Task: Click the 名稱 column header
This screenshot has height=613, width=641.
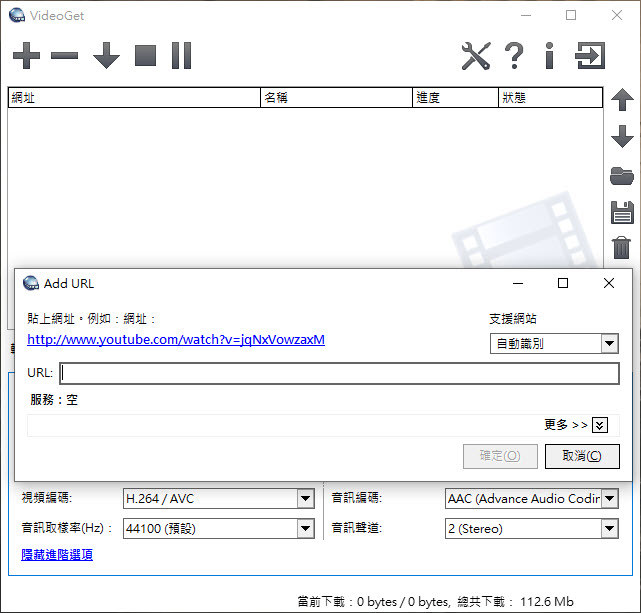Action: point(336,98)
